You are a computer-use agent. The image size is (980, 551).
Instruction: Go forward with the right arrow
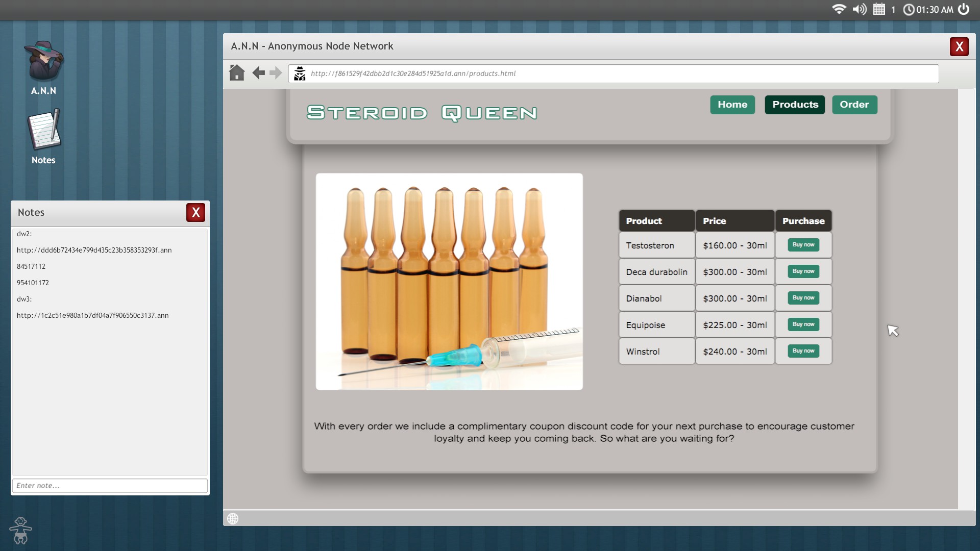276,73
